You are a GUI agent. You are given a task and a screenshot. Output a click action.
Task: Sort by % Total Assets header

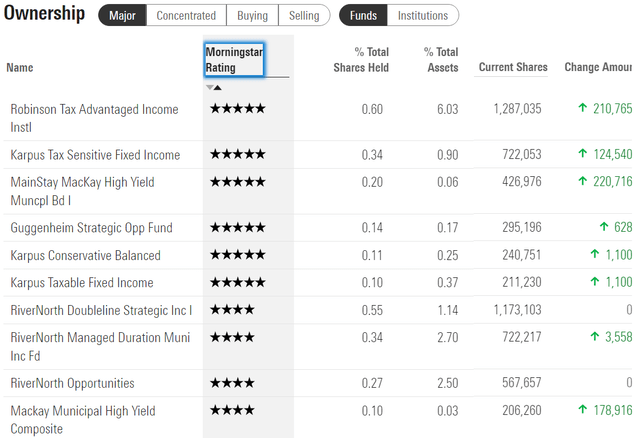click(442, 60)
